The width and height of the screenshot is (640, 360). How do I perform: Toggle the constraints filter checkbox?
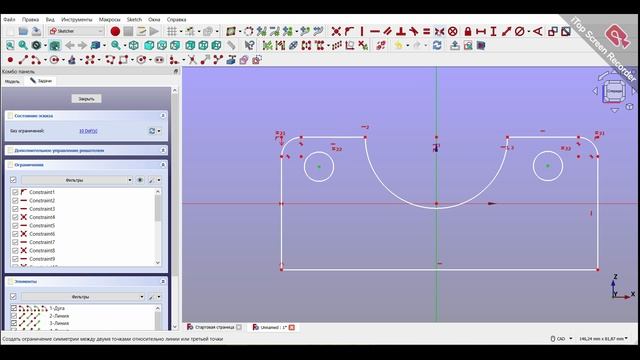pos(13,180)
